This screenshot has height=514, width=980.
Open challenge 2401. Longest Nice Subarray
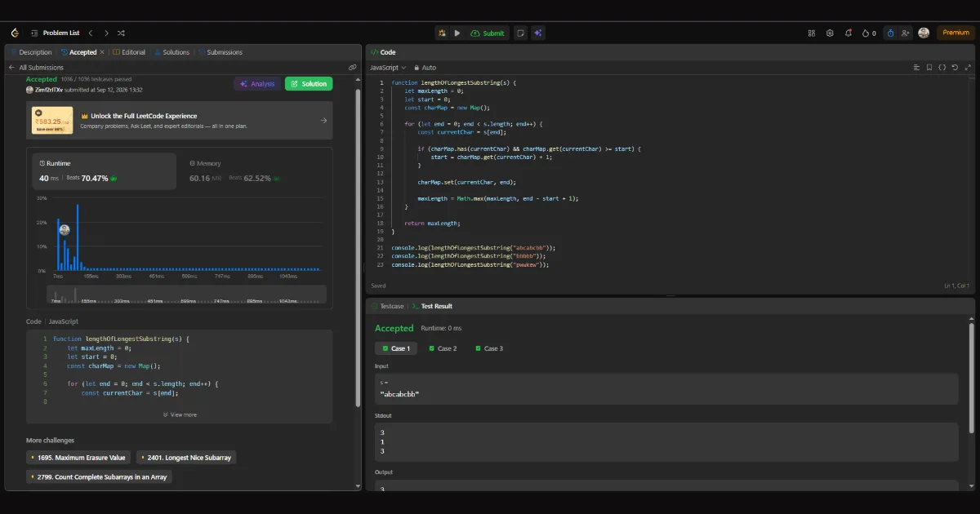coord(186,458)
